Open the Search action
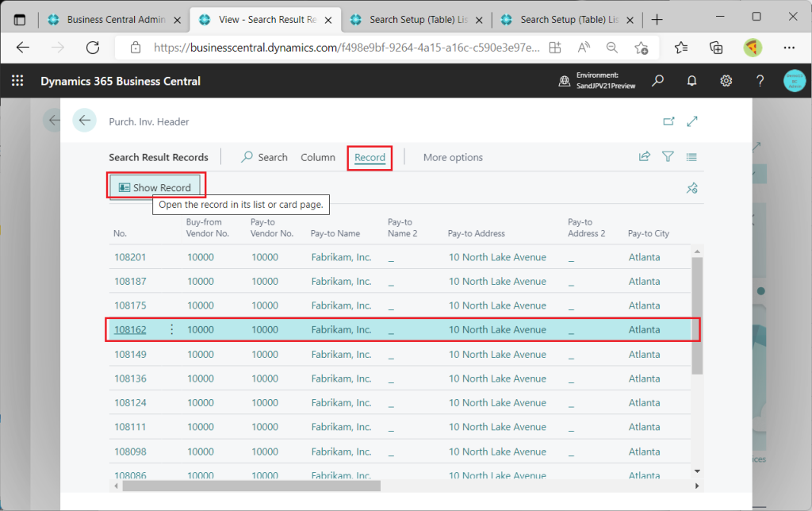This screenshot has width=812, height=511. click(x=264, y=157)
